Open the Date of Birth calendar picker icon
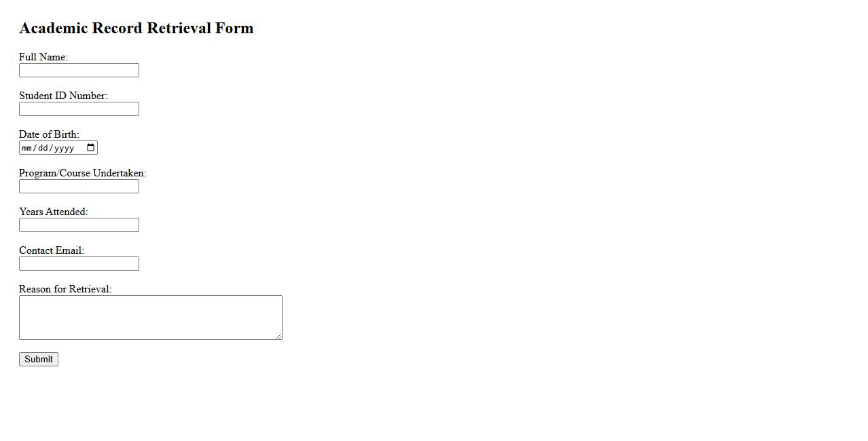The height and width of the screenshot is (441, 868). [x=91, y=148]
